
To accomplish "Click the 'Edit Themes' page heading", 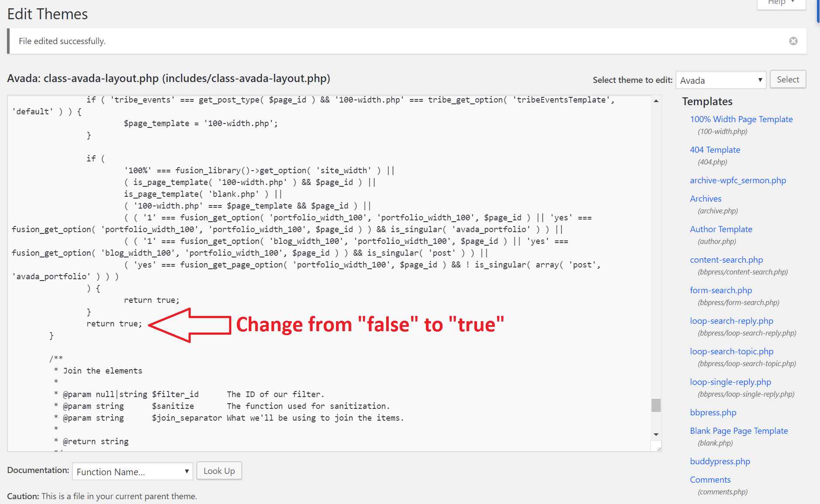I will pos(48,14).
